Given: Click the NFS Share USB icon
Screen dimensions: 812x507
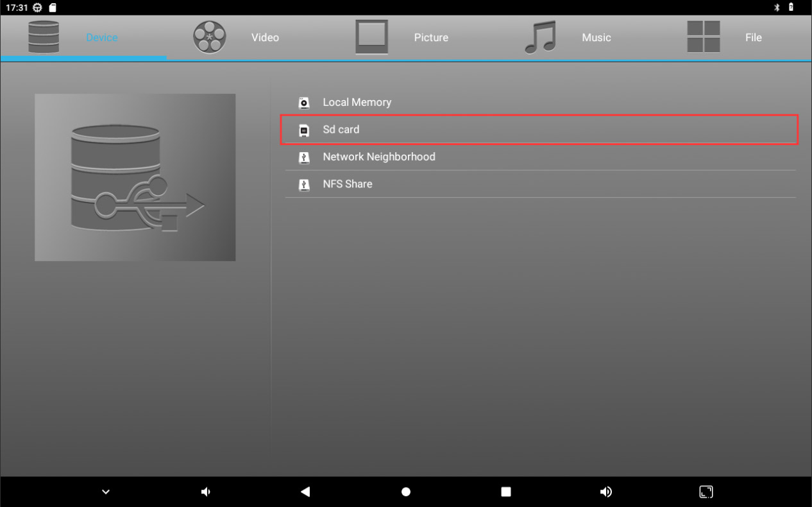Looking at the screenshot, I should click(x=305, y=185).
